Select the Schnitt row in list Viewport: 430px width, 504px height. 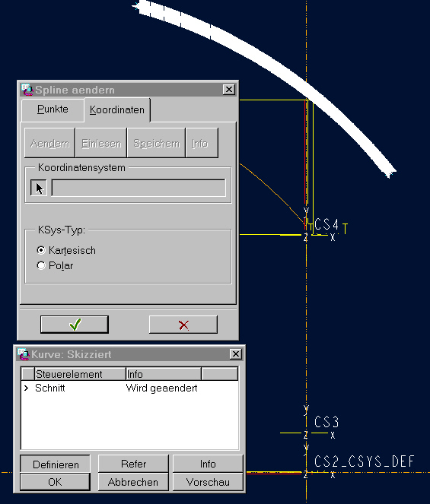pos(129,388)
